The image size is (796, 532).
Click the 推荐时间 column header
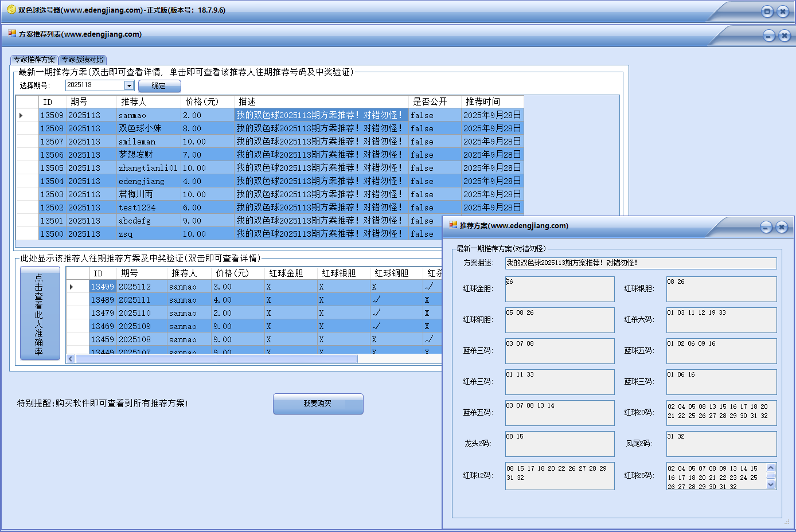491,101
